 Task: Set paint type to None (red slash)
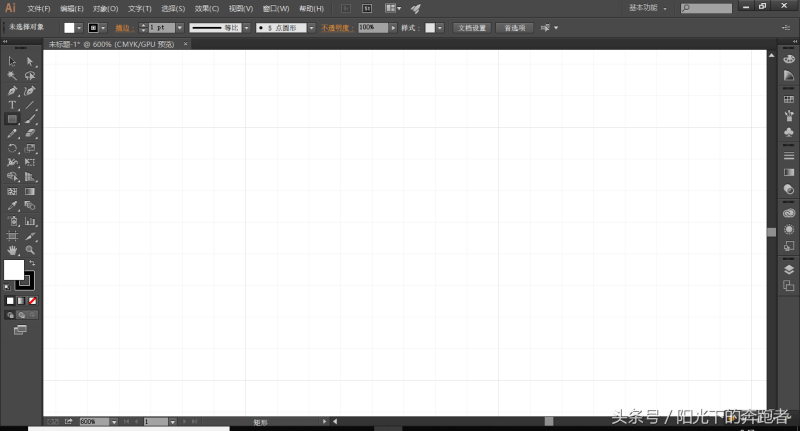click(x=32, y=301)
